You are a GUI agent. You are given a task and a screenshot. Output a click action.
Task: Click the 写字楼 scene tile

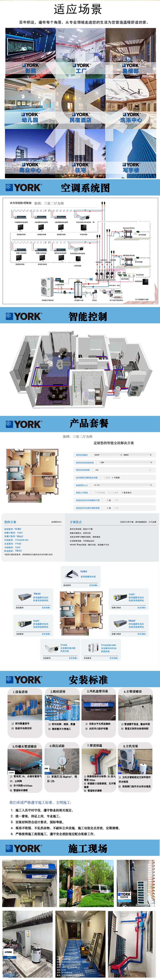tap(131, 154)
